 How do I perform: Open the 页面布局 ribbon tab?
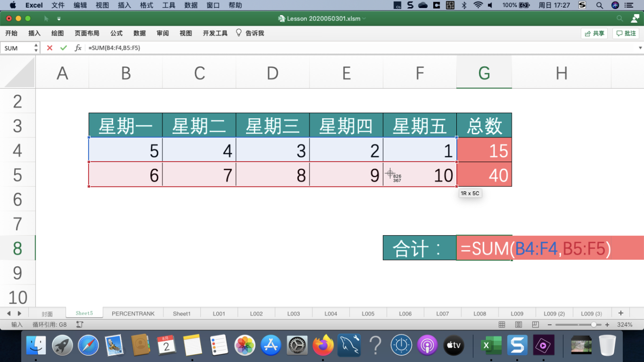point(87,33)
